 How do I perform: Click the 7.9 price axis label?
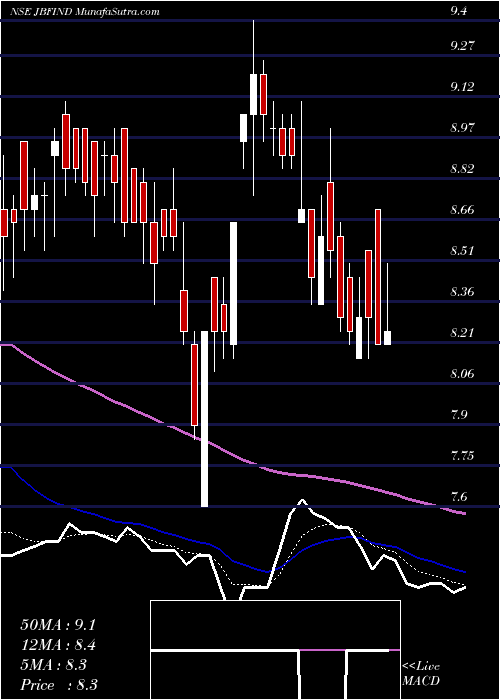[x=459, y=415]
